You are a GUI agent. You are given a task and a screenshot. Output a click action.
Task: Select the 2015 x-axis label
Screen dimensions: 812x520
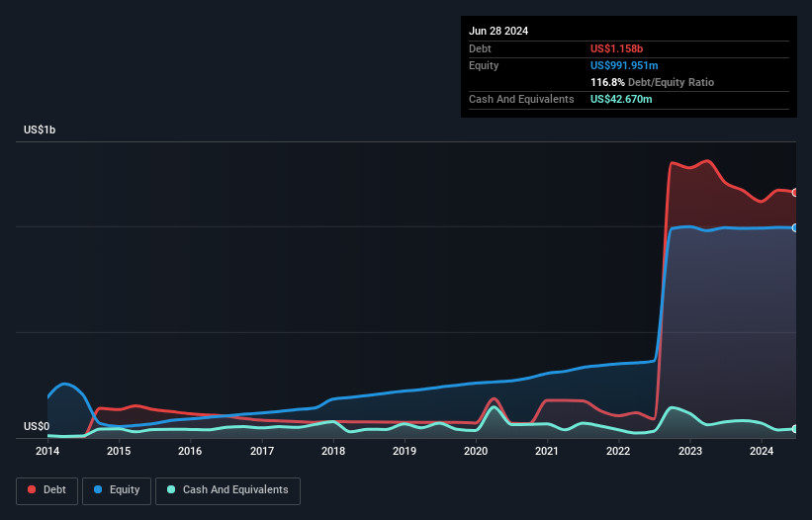coord(119,451)
